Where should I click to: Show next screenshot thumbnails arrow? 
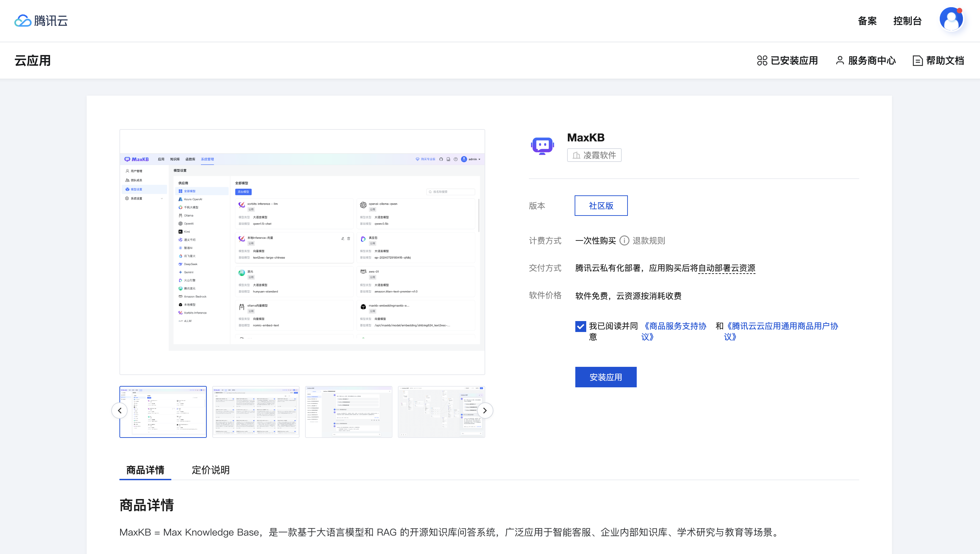[485, 411]
